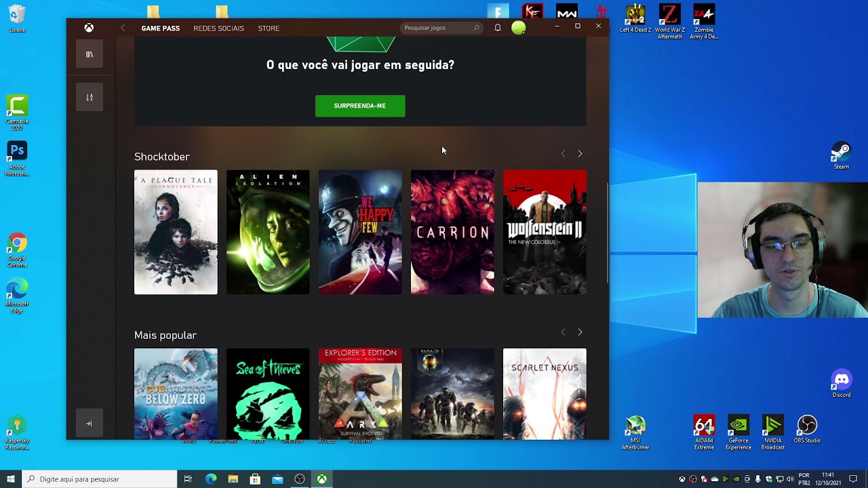Open the Action Center notification icon
The height and width of the screenshot is (488, 868).
point(853,479)
